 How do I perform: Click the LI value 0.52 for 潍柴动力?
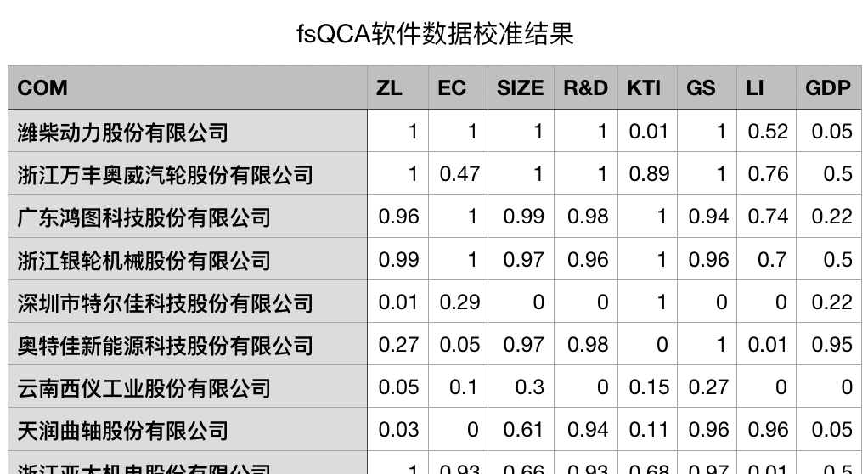pos(768,132)
